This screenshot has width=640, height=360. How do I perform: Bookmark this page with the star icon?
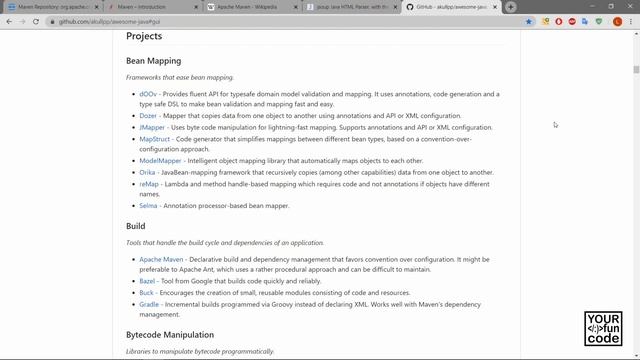(x=529, y=22)
